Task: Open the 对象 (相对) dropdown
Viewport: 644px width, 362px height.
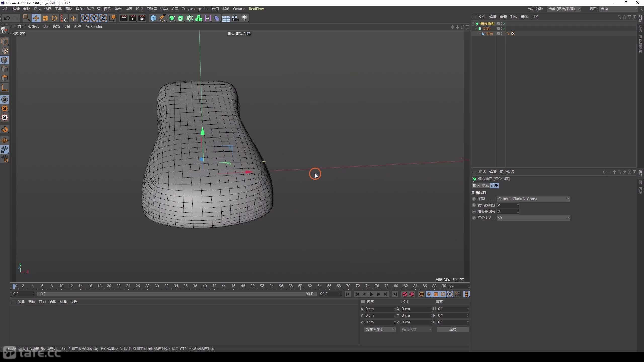Action: (380, 329)
